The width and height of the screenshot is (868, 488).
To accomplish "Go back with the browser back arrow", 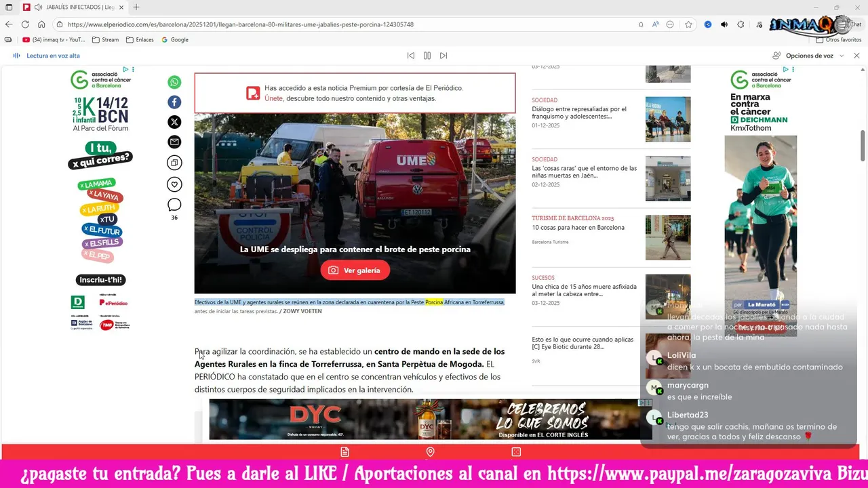I will pyautogui.click(x=9, y=24).
